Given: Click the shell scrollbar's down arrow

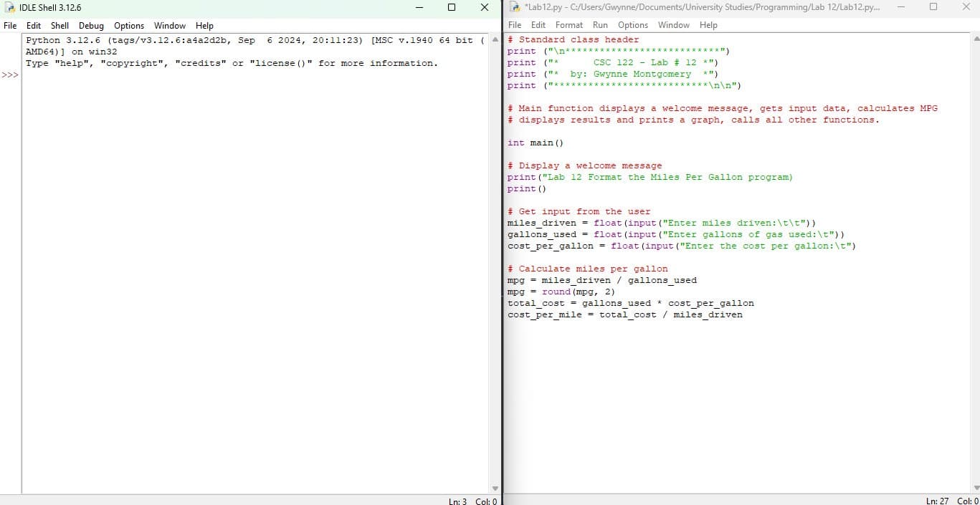Looking at the screenshot, I should coord(495,488).
